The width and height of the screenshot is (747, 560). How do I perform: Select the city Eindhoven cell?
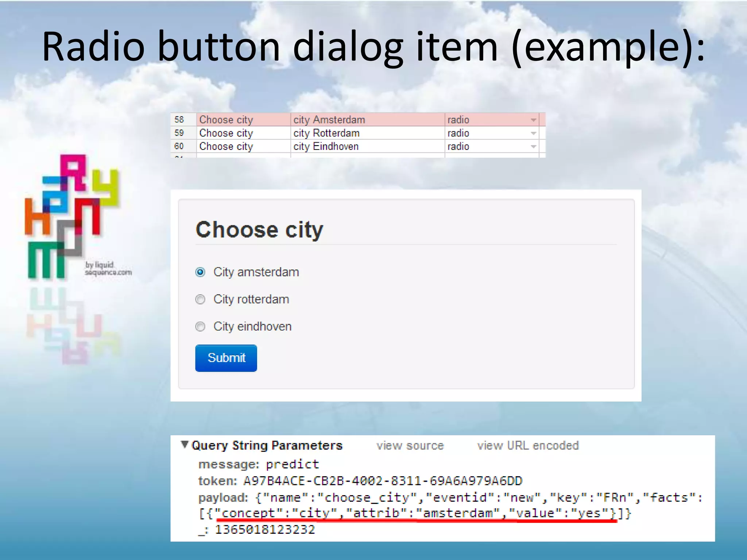click(368, 146)
